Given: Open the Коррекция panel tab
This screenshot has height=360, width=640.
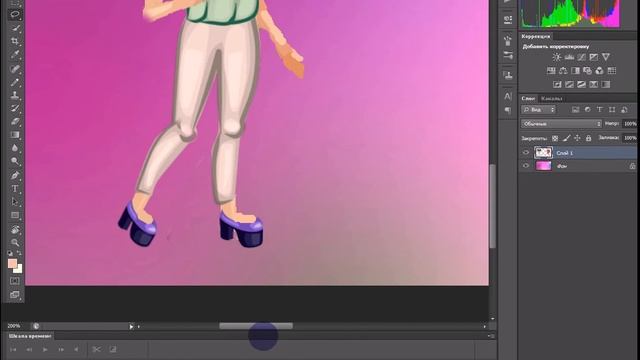Looking at the screenshot, I should coord(536,36).
